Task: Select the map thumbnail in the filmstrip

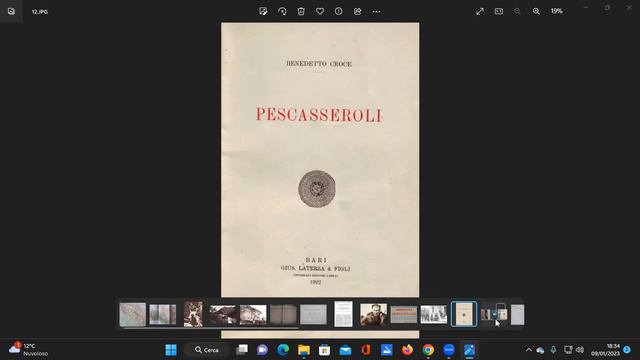Action: pos(133,314)
